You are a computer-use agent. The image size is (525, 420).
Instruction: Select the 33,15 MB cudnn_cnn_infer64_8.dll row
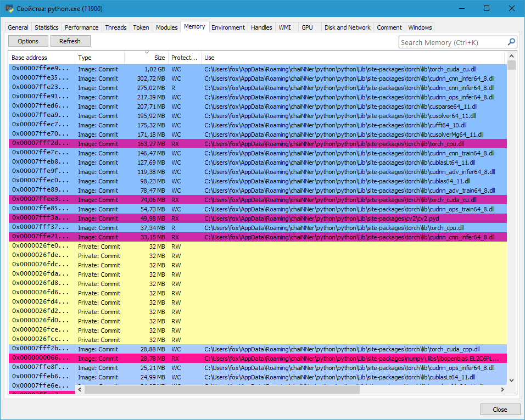click(x=258, y=237)
